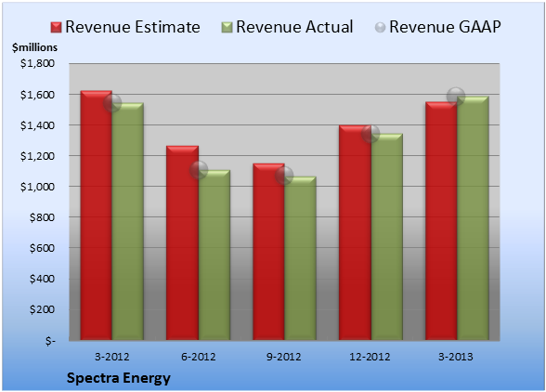
Task: Select the Revenue Actual legend label
Action: click(294, 27)
